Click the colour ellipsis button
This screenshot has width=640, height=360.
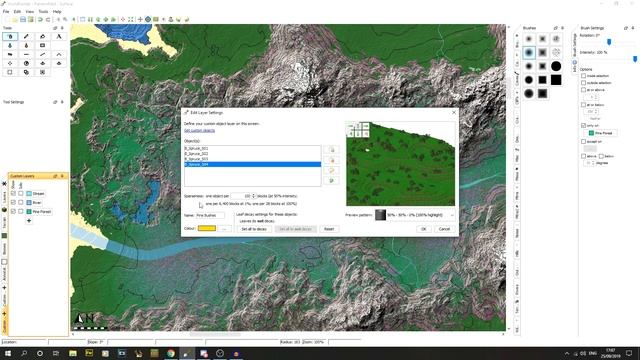[x=224, y=229]
